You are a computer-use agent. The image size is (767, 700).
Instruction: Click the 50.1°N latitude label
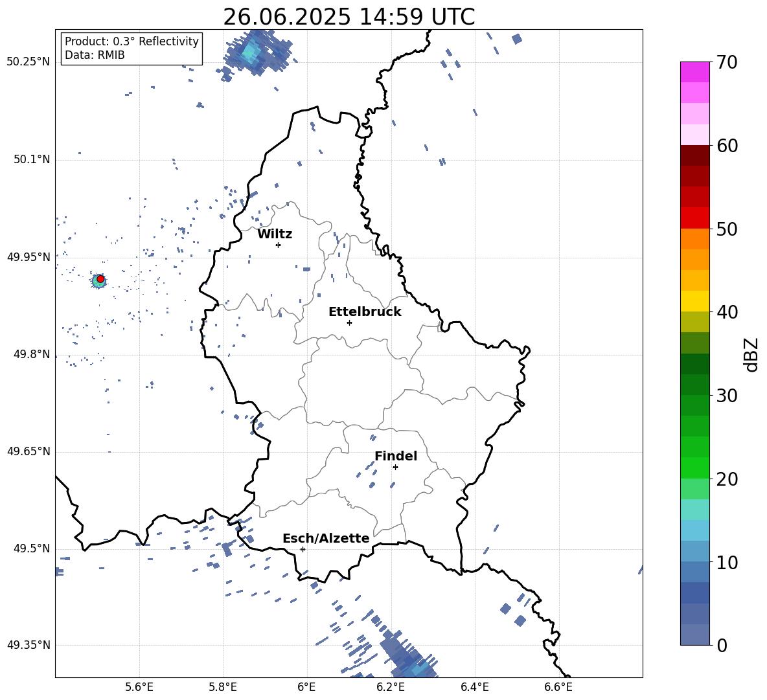coord(32,159)
